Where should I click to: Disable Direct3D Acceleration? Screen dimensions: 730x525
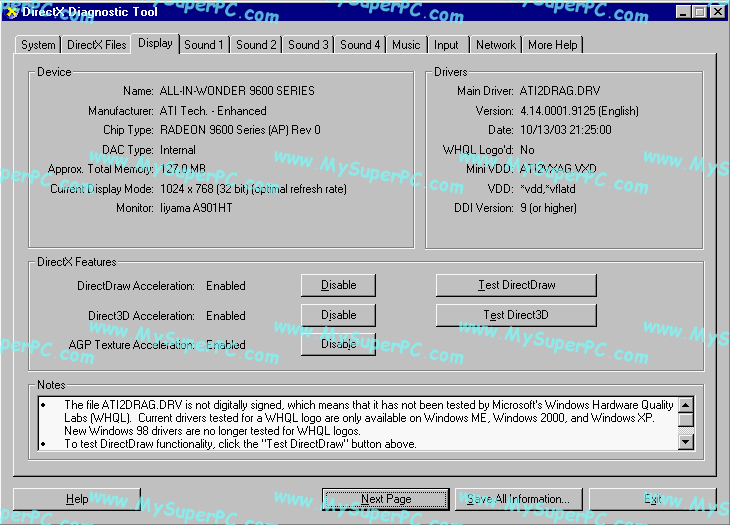[338, 315]
